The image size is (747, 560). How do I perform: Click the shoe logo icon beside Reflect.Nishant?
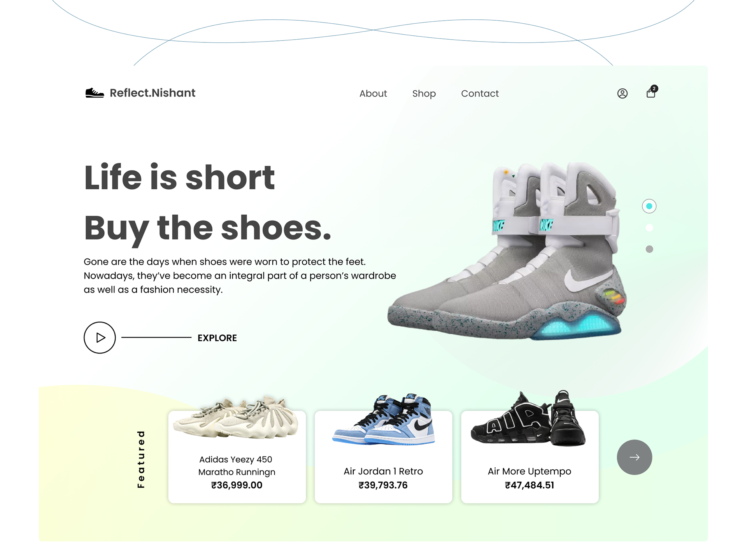95,93
